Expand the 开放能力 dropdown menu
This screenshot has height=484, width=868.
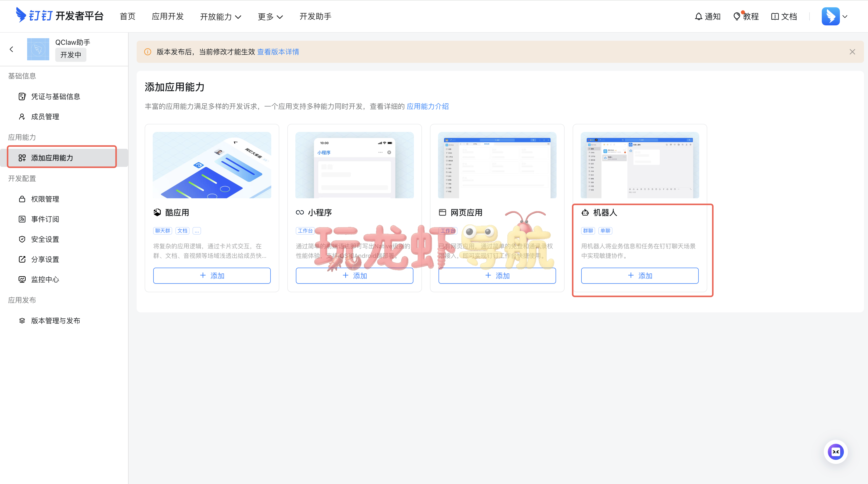coord(221,17)
